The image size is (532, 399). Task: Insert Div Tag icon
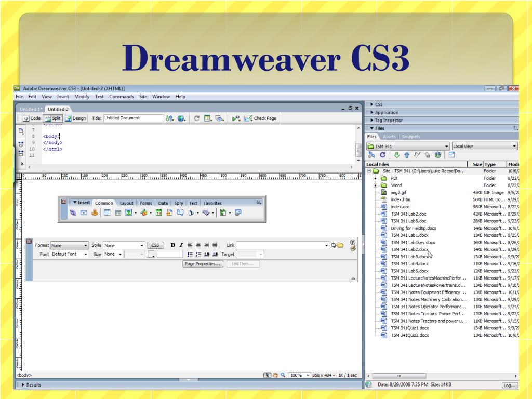pos(118,212)
